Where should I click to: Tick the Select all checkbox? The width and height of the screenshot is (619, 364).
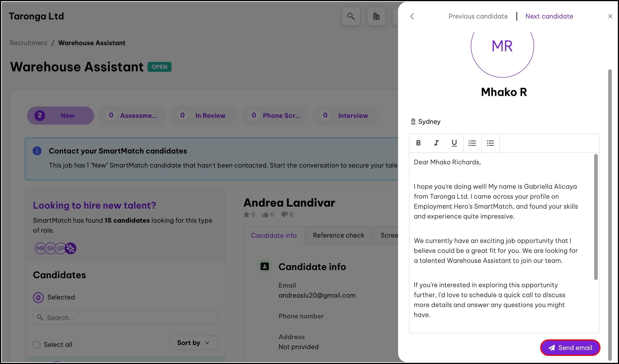[x=37, y=344]
